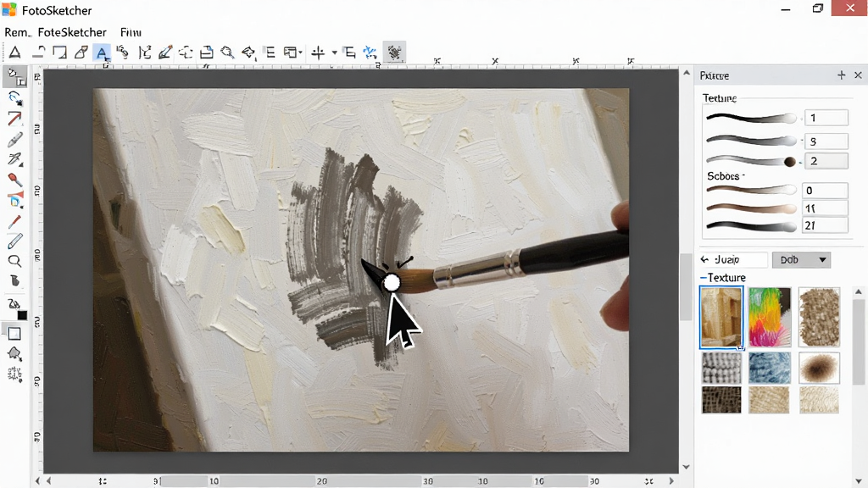Select the brown fur spot texture thumbnail
This screenshot has height=488, width=868.
point(820,368)
